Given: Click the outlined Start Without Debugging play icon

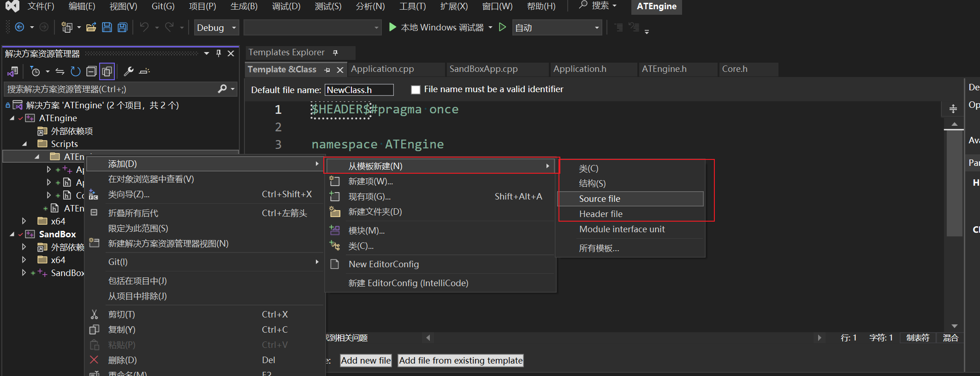Looking at the screenshot, I should click(503, 27).
